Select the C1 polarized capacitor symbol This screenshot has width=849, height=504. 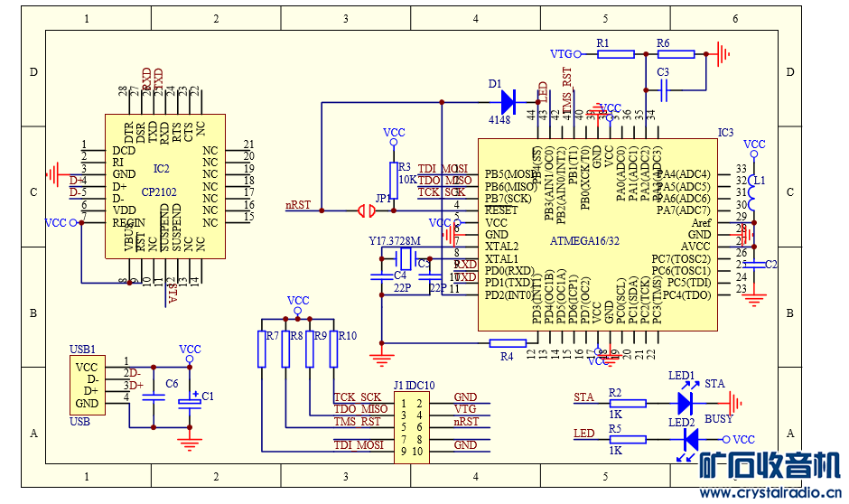(190, 401)
